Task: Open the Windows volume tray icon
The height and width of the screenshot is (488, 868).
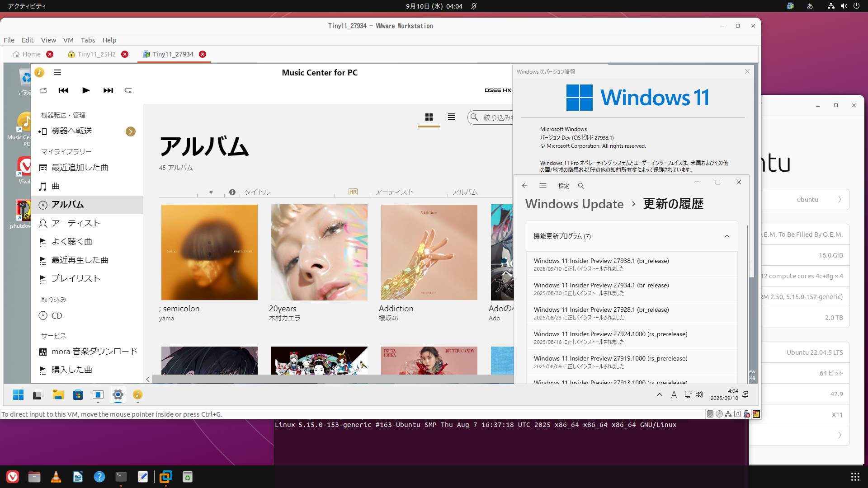Action: click(x=699, y=394)
